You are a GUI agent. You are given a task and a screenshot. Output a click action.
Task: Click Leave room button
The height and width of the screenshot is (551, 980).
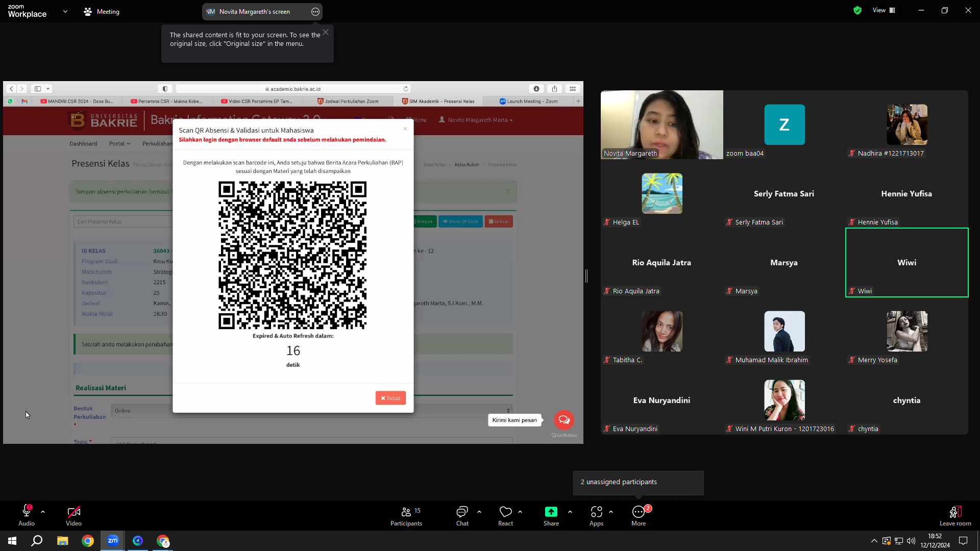click(x=955, y=515)
